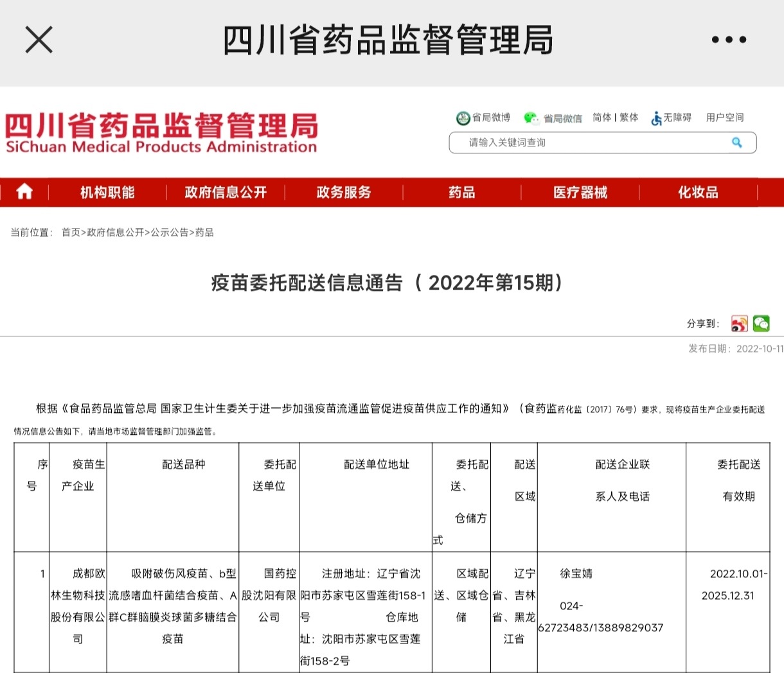Image resolution: width=784 pixels, height=673 pixels.
Task: Click the home icon in navigation bar
Action: click(x=24, y=192)
